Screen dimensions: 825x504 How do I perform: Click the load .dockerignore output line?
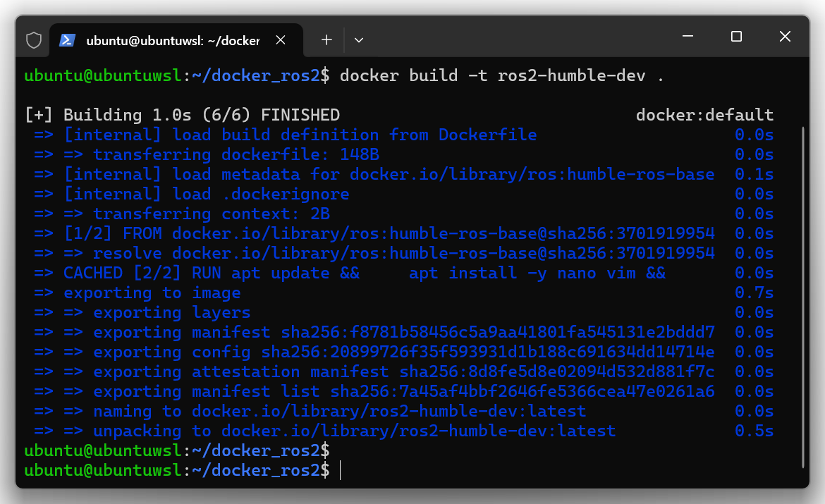coord(206,194)
